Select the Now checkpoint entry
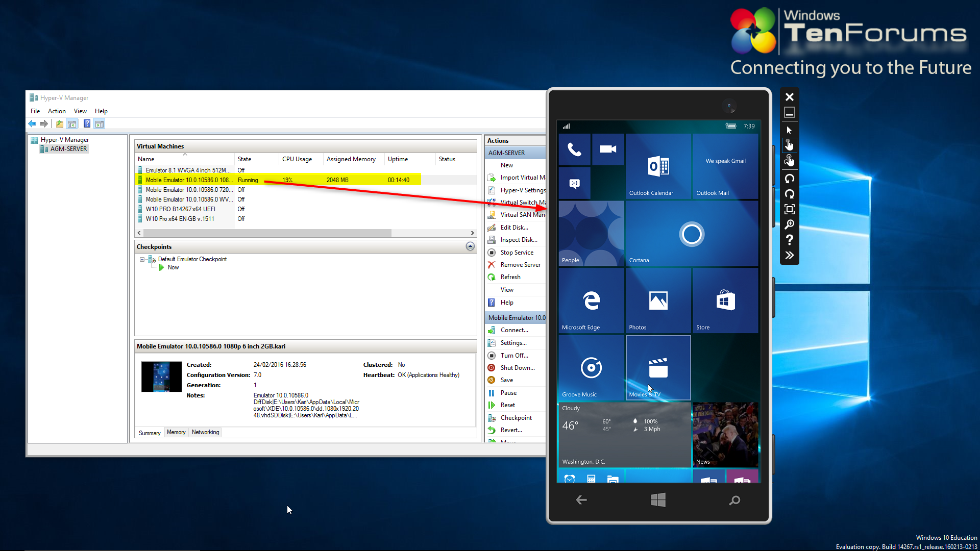 pyautogui.click(x=173, y=267)
